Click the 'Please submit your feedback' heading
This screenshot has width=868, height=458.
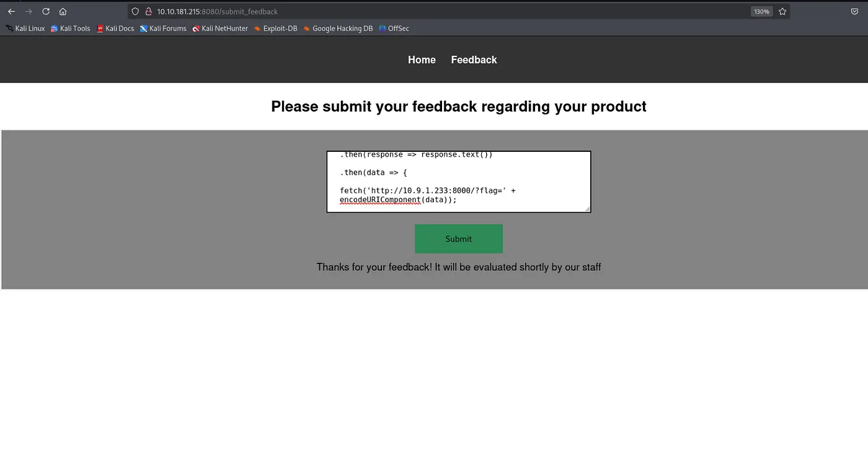[459, 107]
